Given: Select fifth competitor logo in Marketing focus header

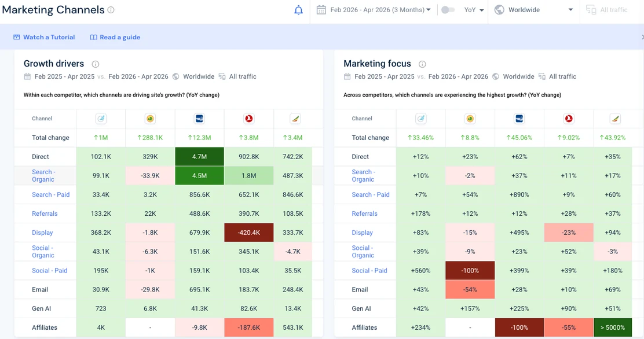Looking at the screenshot, I should tap(615, 119).
